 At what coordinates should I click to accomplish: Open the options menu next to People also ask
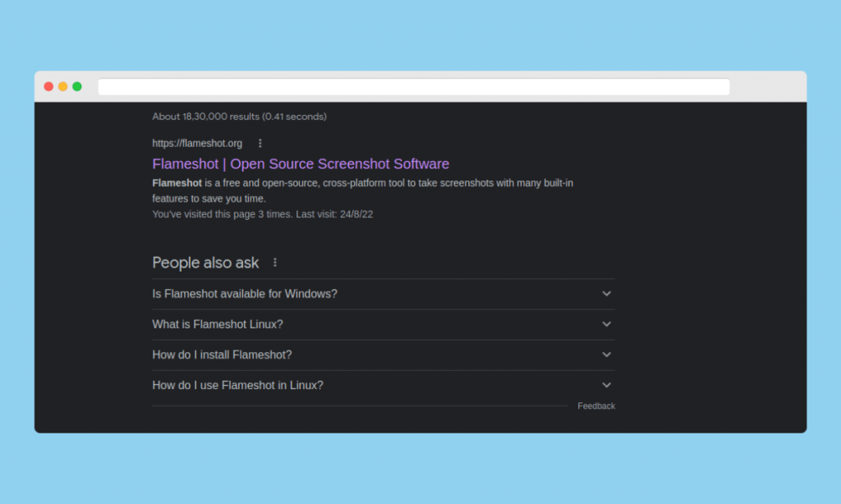(x=275, y=263)
